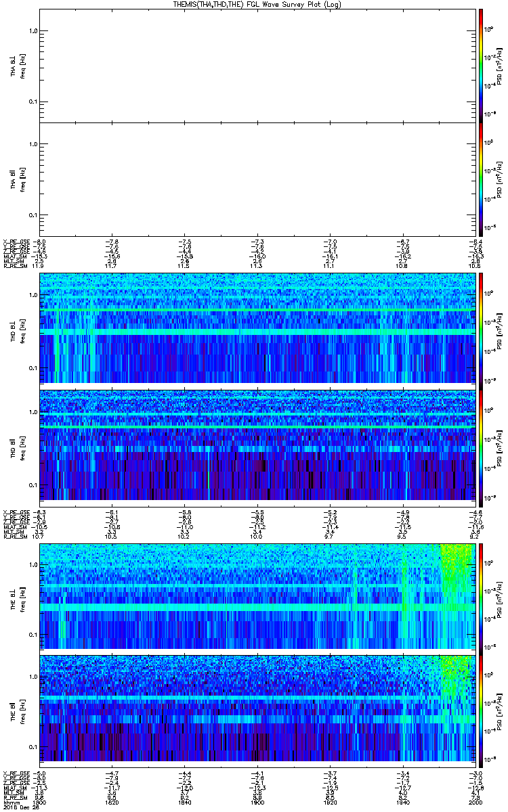Click the PSD units label beside THA BL colorbar
Image resolution: width=508 pixels, height=812 pixels.
[x=499, y=66]
